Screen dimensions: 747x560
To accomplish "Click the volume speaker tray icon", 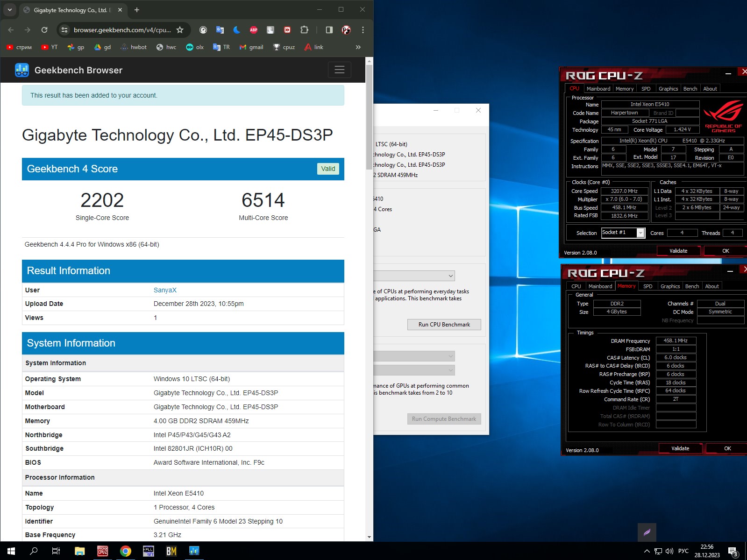I will pyautogui.click(x=669, y=551).
